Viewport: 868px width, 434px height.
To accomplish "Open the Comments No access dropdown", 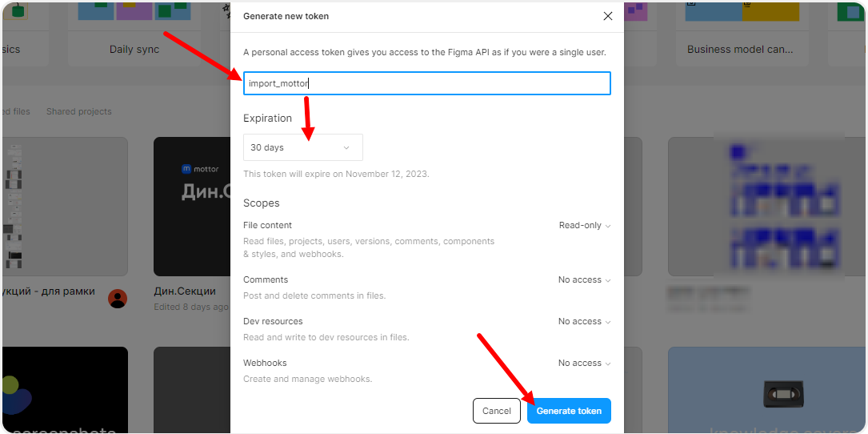I will point(584,280).
